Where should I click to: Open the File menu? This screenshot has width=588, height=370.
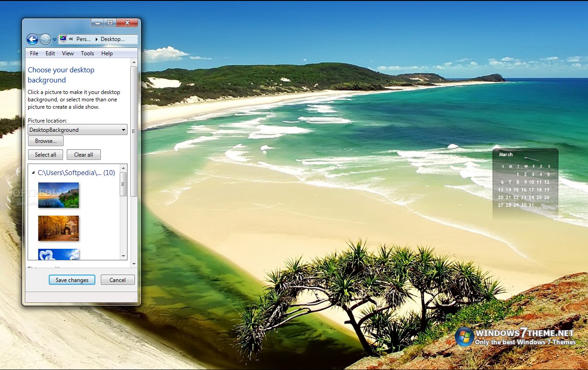34,53
